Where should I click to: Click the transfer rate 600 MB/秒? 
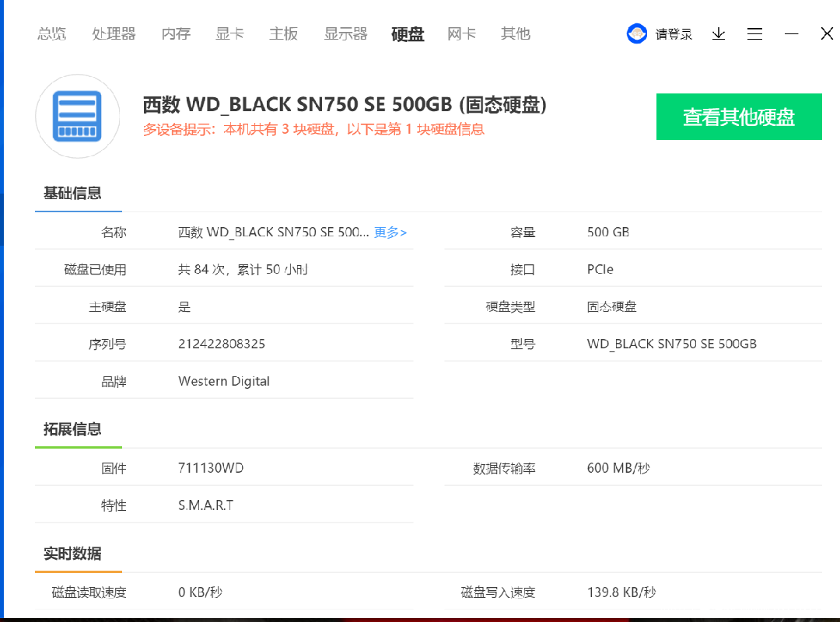click(x=618, y=468)
